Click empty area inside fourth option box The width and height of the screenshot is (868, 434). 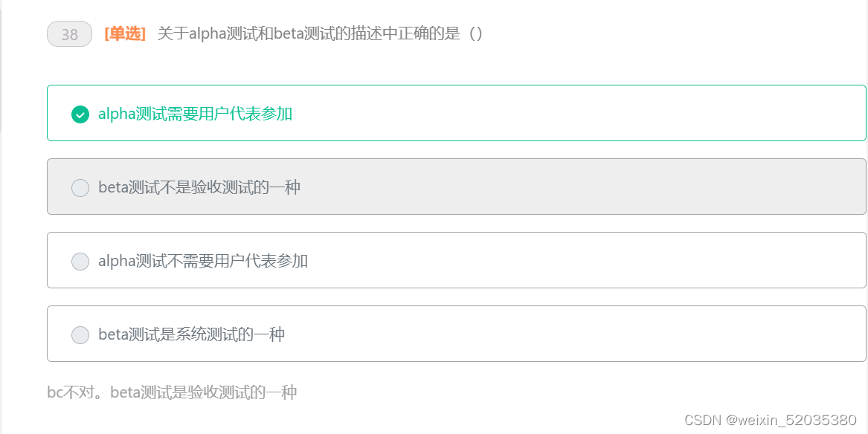(553, 334)
